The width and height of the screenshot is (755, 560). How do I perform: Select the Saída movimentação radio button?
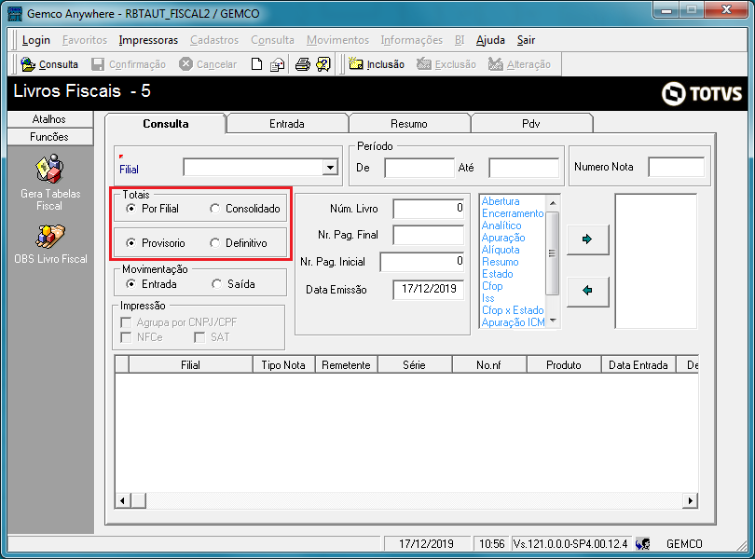tap(216, 284)
